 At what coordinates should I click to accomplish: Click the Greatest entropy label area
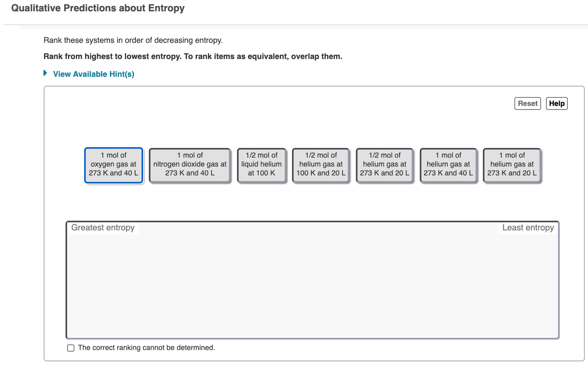[x=103, y=228]
